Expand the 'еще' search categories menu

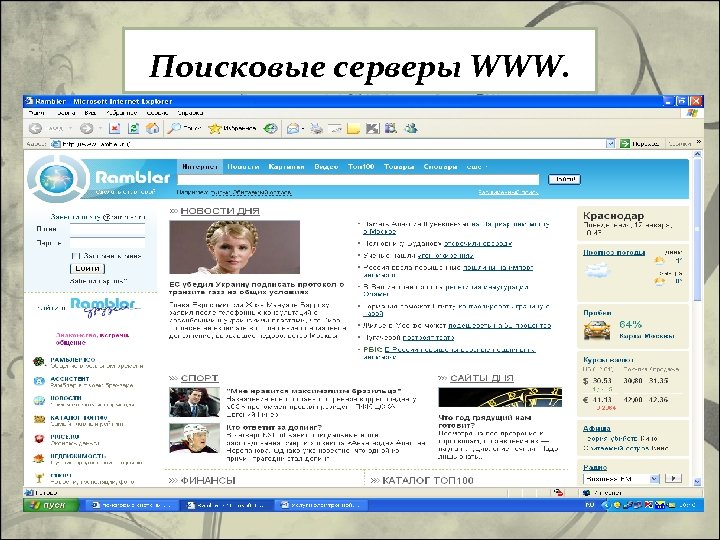pos(477,167)
